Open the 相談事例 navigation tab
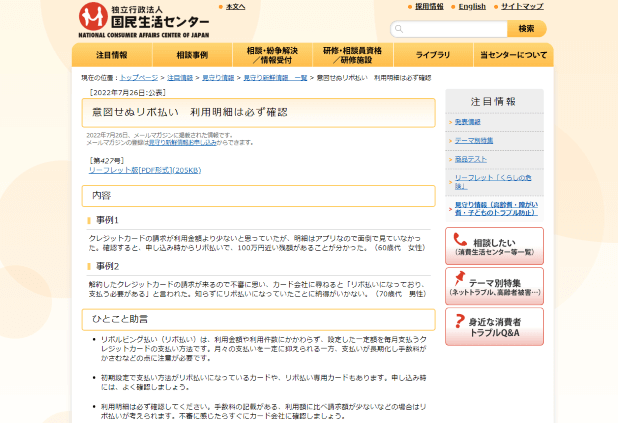618x423 pixels. pos(192,55)
